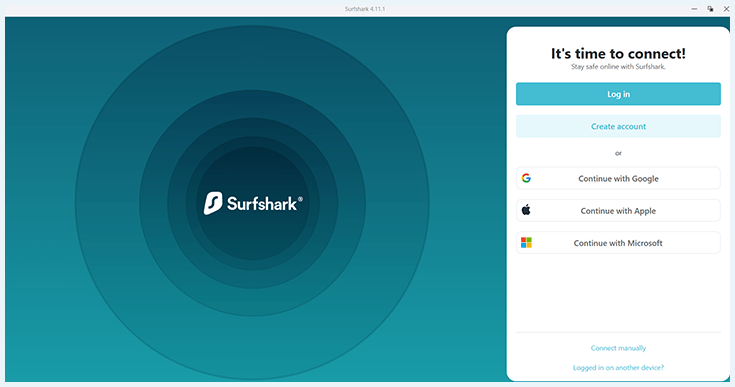Choose Continue with Apple
Image resolution: width=735 pixels, height=387 pixels.
[618, 210]
